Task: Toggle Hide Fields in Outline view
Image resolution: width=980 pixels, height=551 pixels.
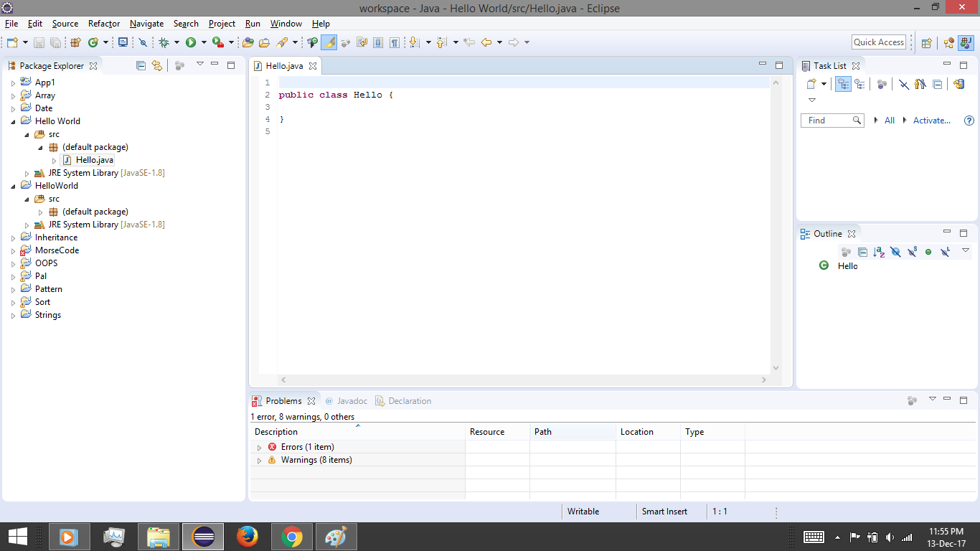Action: (x=895, y=252)
